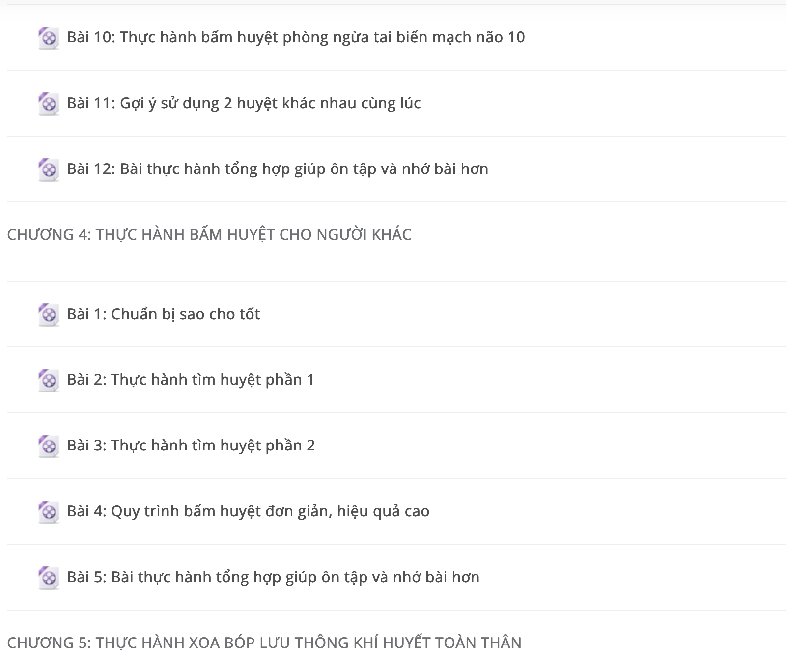Open Bài 3: Thực hành tìm huyệt phần 2

(x=191, y=446)
